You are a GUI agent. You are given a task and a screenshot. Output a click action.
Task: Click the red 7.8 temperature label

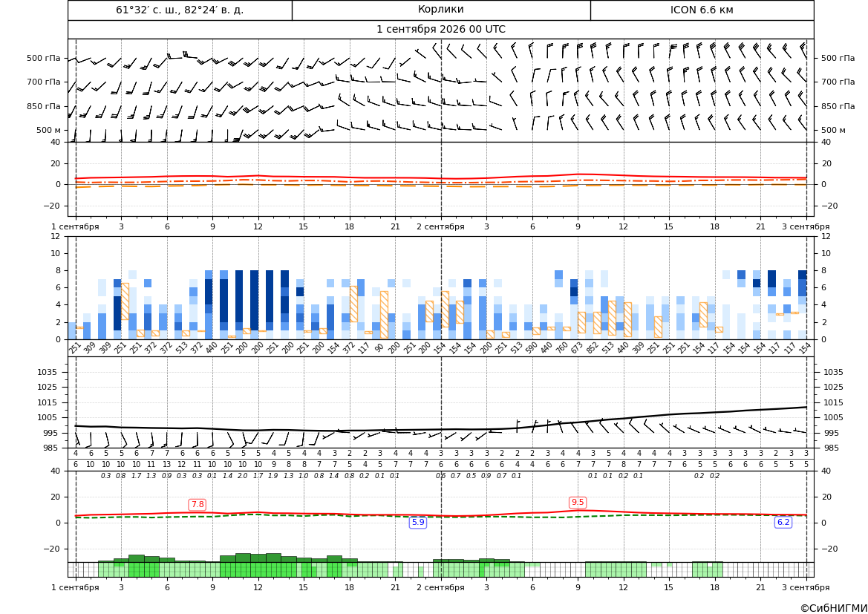(x=197, y=504)
